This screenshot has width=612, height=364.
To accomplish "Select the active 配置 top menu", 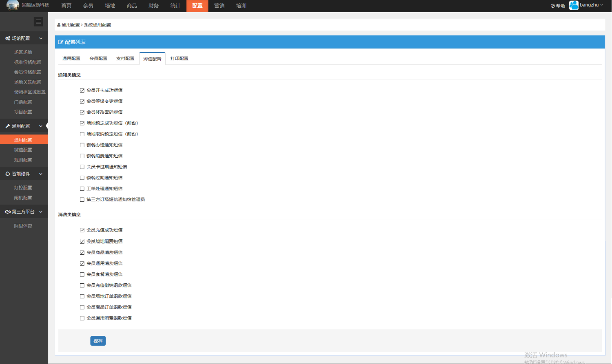I will (x=197, y=6).
